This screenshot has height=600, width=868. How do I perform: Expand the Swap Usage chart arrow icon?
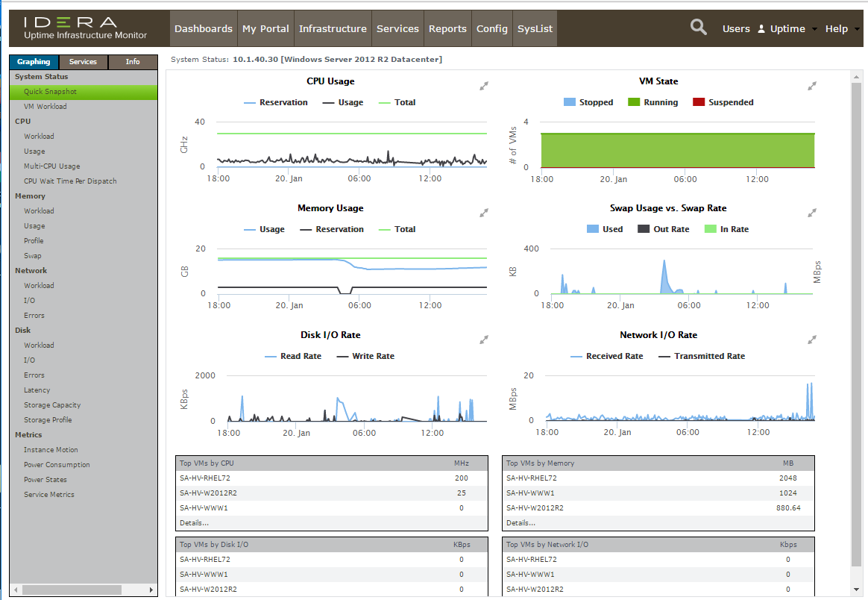811,213
